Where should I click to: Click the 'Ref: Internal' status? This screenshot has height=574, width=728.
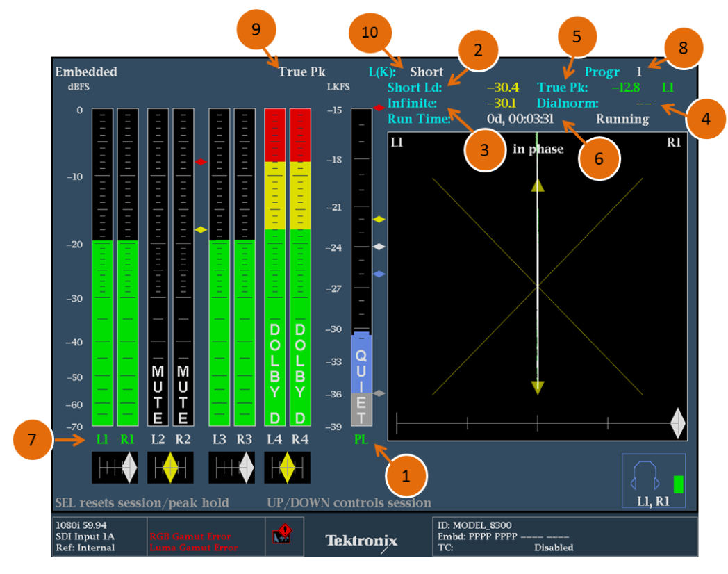point(85,548)
